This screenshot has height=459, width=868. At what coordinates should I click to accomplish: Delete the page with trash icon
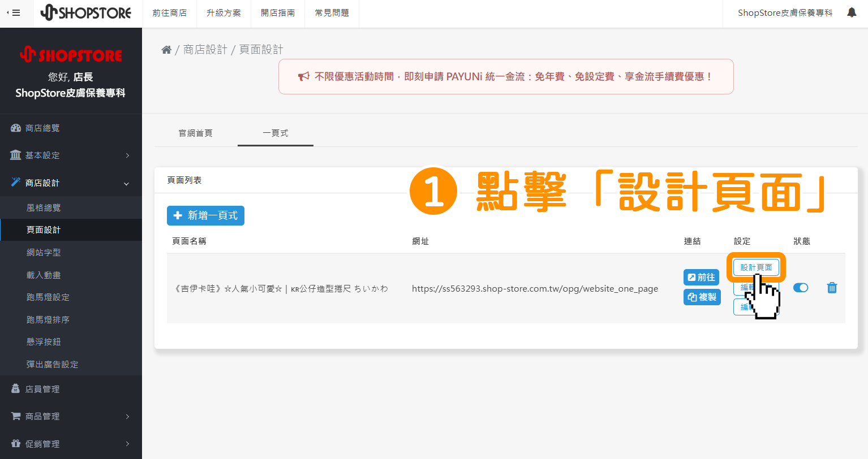coord(832,288)
